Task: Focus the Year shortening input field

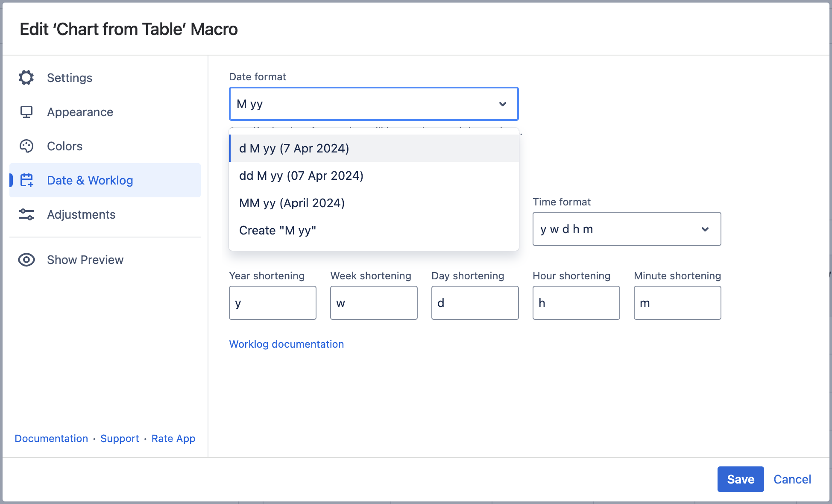Action: (272, 303)
